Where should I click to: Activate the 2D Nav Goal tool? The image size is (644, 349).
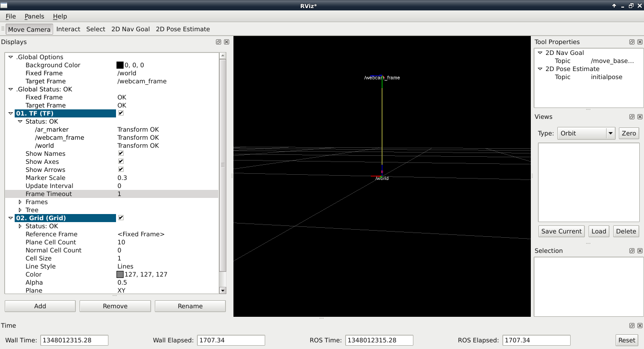coord(130,29)
